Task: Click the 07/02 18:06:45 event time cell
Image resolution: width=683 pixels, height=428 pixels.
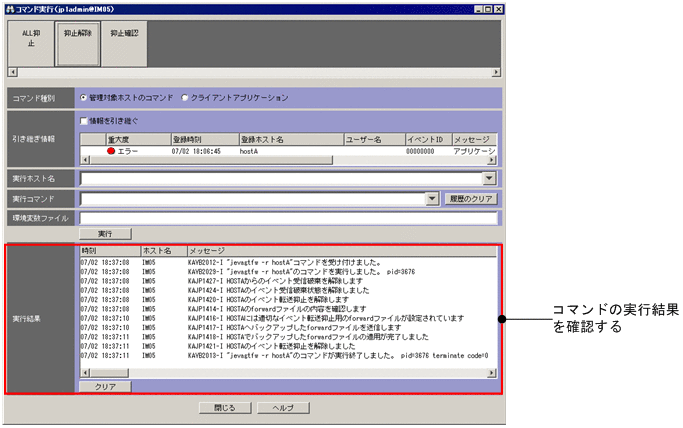Action: coord(196,151)
